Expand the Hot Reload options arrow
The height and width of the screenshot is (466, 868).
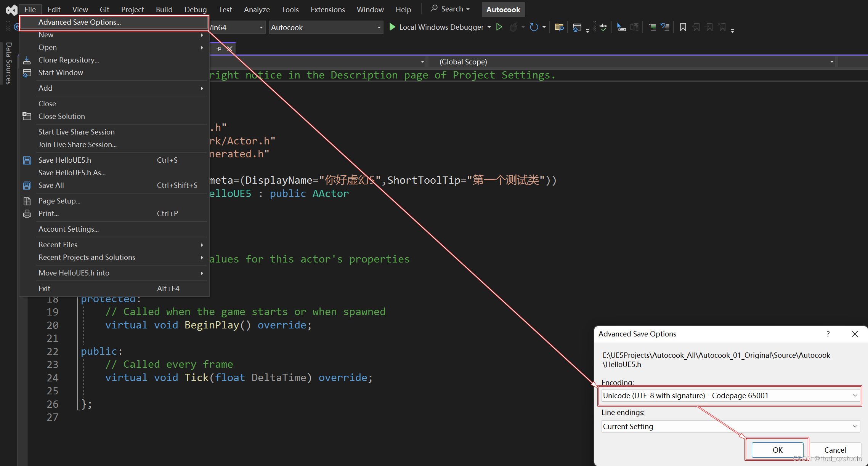pyautogui.click(x=523, y=27)
